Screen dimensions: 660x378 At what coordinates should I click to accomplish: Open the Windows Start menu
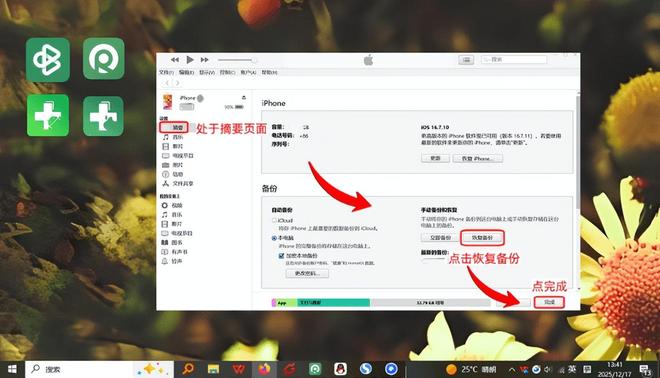[x=12, y=369]
